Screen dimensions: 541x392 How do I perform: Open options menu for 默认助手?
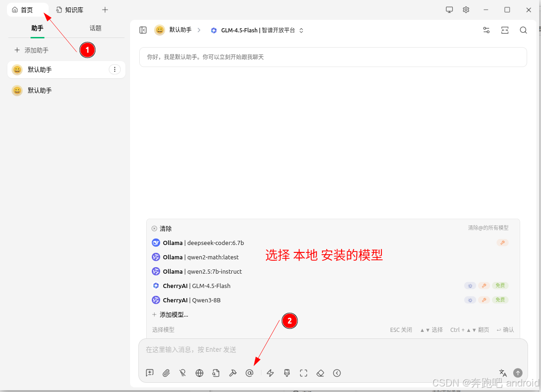[x=114, y=69]
